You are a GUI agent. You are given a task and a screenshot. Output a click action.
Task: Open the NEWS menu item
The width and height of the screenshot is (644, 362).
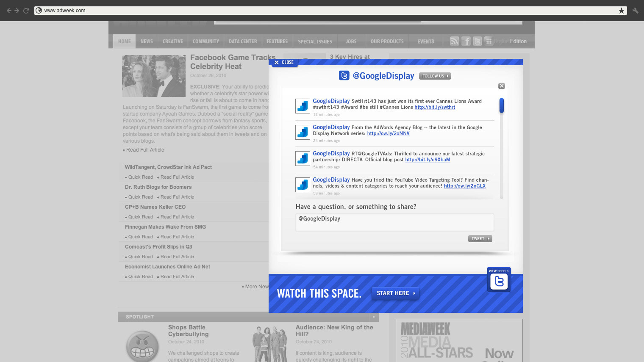(x=147, y=41)
